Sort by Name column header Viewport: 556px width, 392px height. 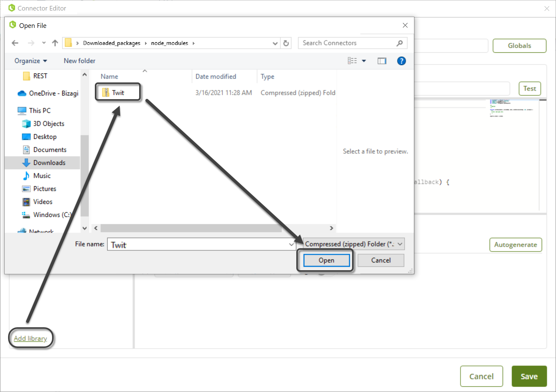click(109, 77)
